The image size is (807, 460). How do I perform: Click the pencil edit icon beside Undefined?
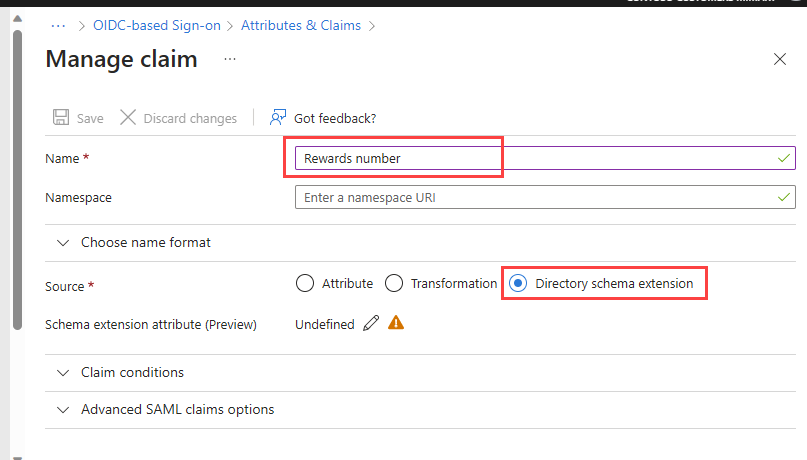click(x=371, y=323)
